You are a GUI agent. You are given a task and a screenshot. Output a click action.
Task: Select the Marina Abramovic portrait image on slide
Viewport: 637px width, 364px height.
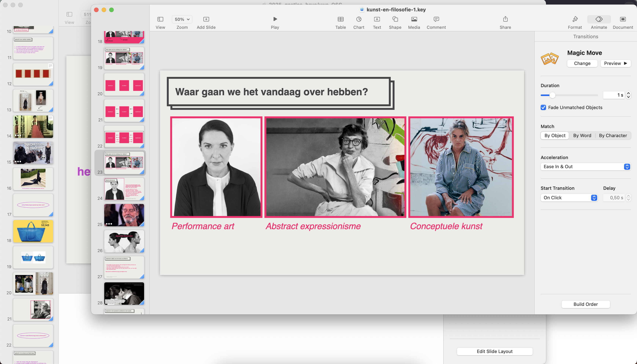[216, 167]
